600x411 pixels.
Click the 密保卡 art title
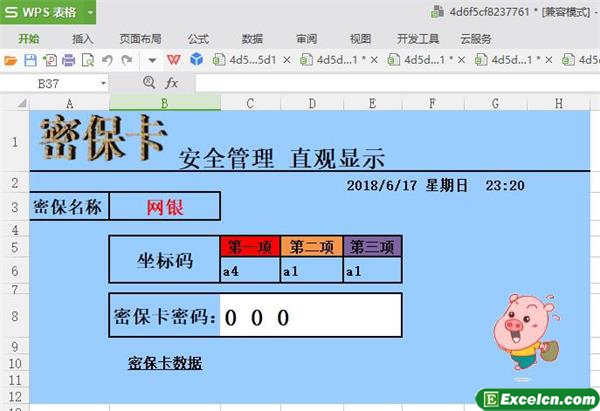[104, 137]
